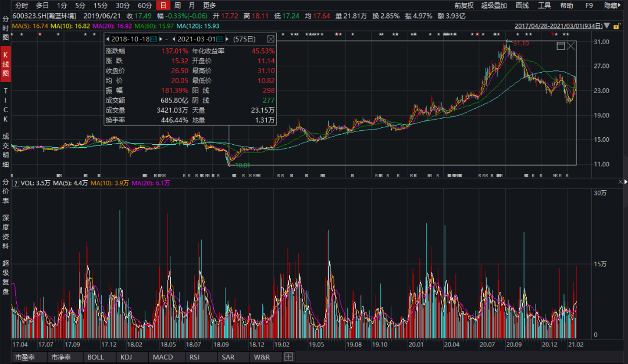Open the 帮助 menu
The width and height of the screenshot is (628, 364).
point(566,6)
